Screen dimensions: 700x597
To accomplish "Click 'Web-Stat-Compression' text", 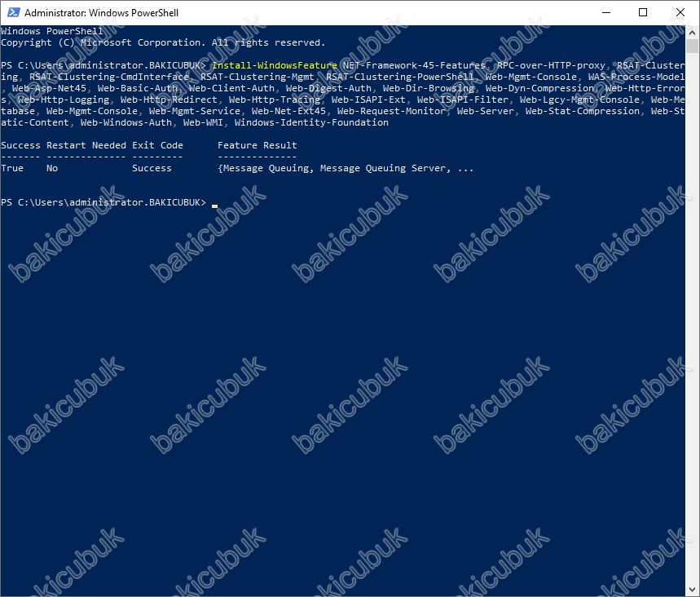I will click(582, 111).
